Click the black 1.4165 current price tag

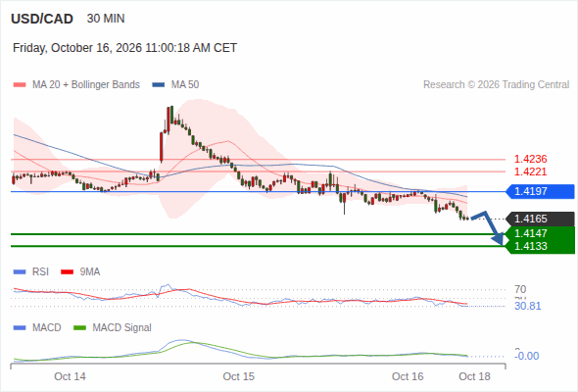point(541,219)
